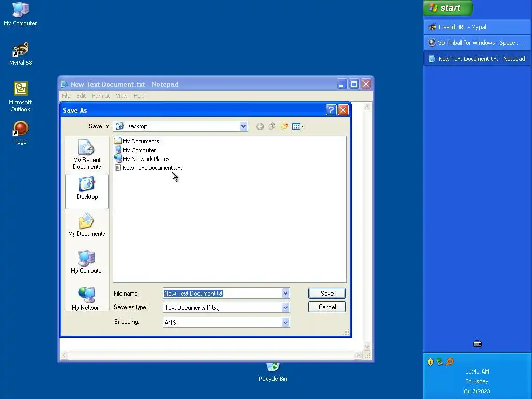Go up one level folder icon
The width and height of the screenshot is (532, 399).
[272, 127]
